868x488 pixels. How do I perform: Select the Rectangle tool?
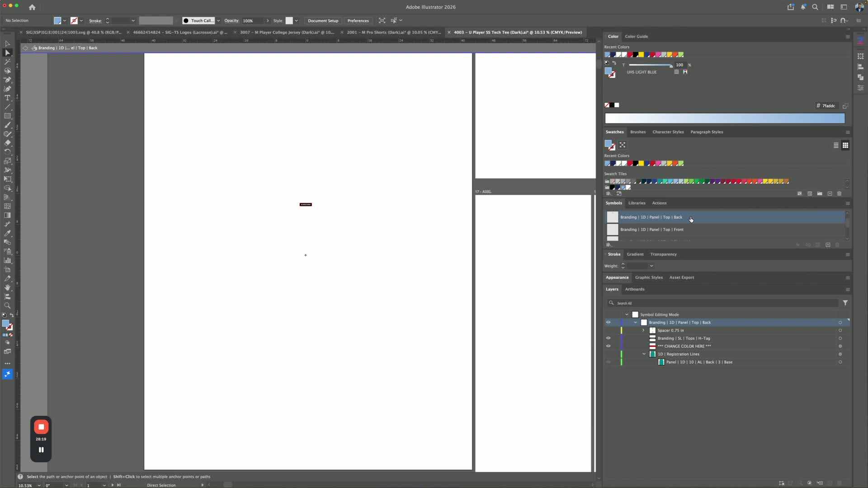(7, 116)
